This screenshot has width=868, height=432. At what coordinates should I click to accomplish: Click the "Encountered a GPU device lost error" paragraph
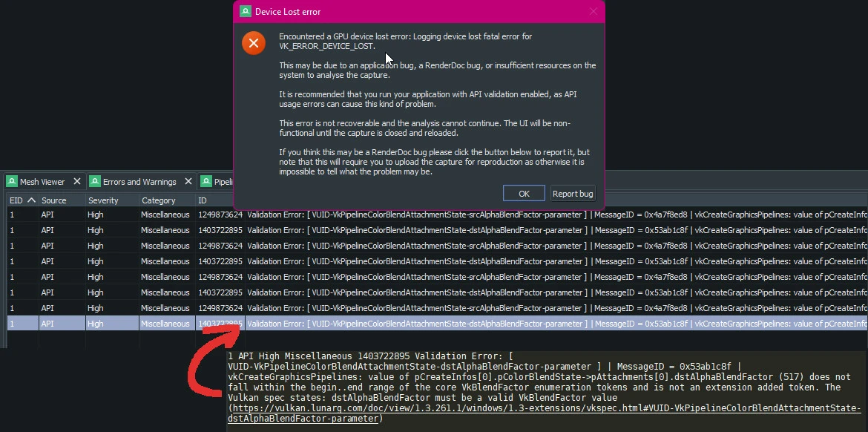(405, 41)
